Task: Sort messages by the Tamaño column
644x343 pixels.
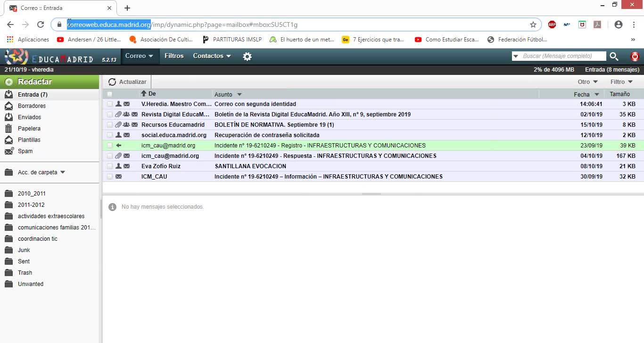Action: (x=619, y=94)
